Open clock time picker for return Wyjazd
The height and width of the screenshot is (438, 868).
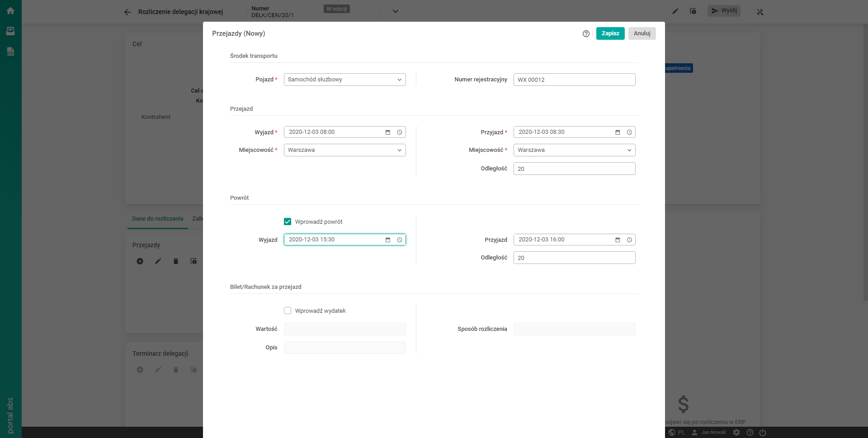400,240
